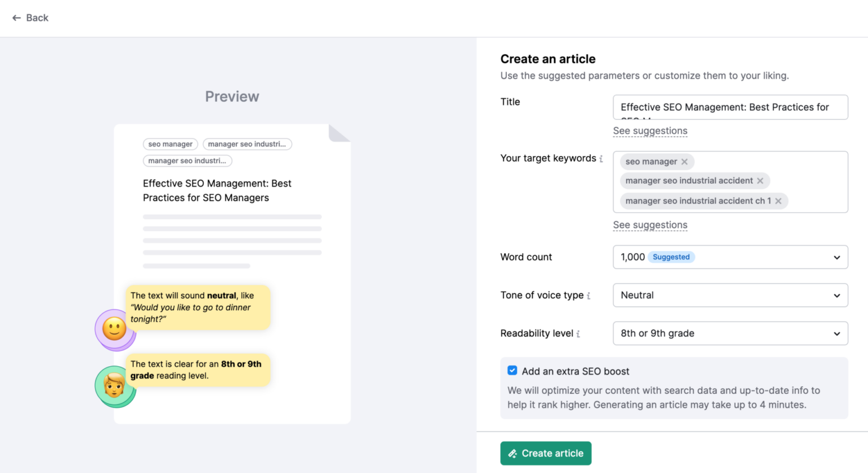The width and height of the screenshot is (868, 473).
Task: Open the Tone of voice Neutral dropdown
Action: coord(730,296)
